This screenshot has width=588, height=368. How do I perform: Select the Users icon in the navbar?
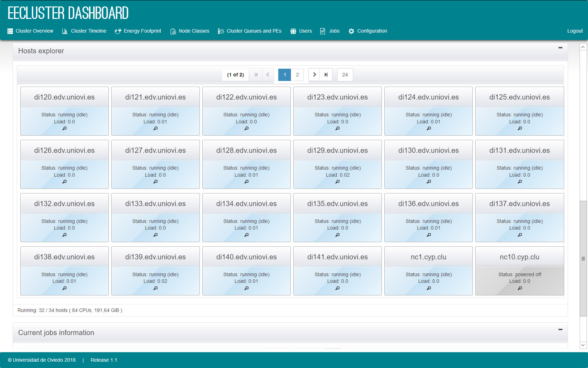click(x=293, y=31)
